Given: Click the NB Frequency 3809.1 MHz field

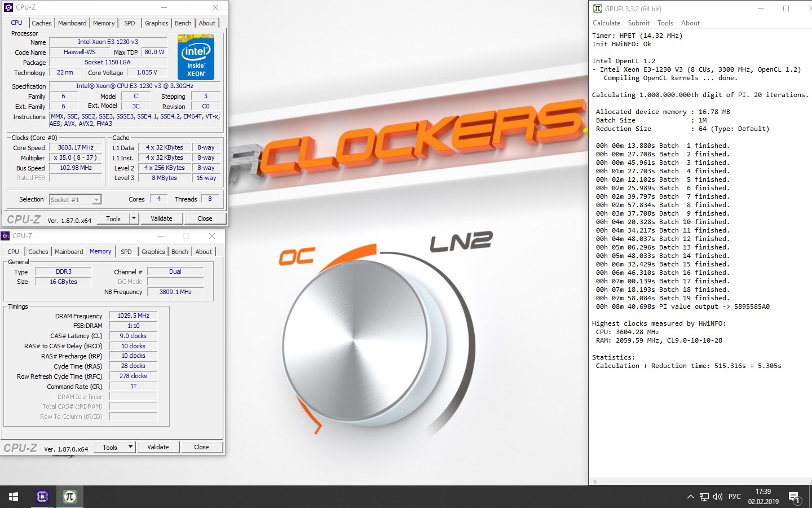Looking at the screenshot, I should [x=175, y=292].
